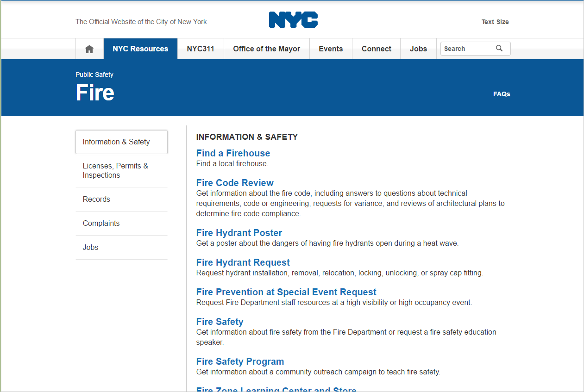Open the FAQs link

click(x=502, y=94)
